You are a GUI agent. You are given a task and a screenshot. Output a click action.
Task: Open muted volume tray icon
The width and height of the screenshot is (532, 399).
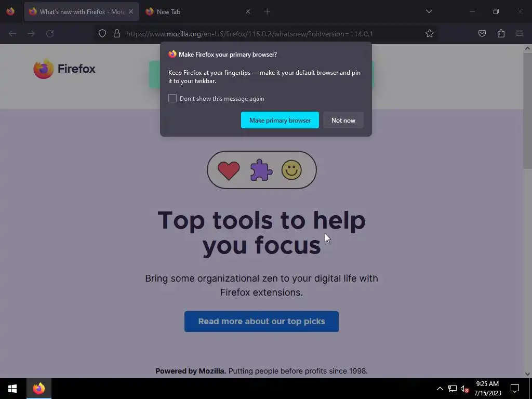pos(465,389)
